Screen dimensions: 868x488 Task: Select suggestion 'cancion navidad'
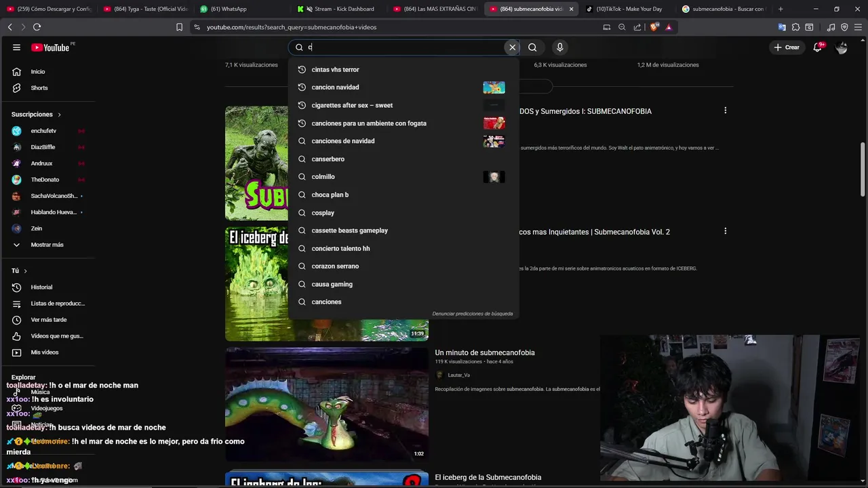[403, 87]
